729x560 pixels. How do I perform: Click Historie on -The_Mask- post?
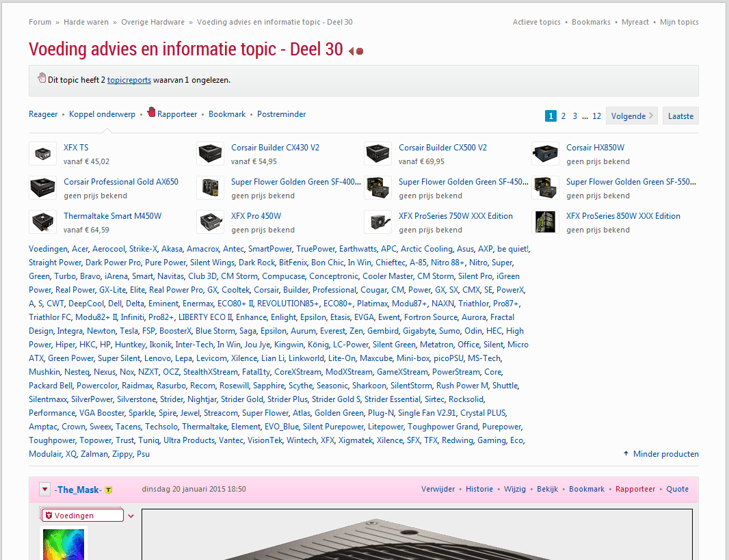[x=479, y=489]
